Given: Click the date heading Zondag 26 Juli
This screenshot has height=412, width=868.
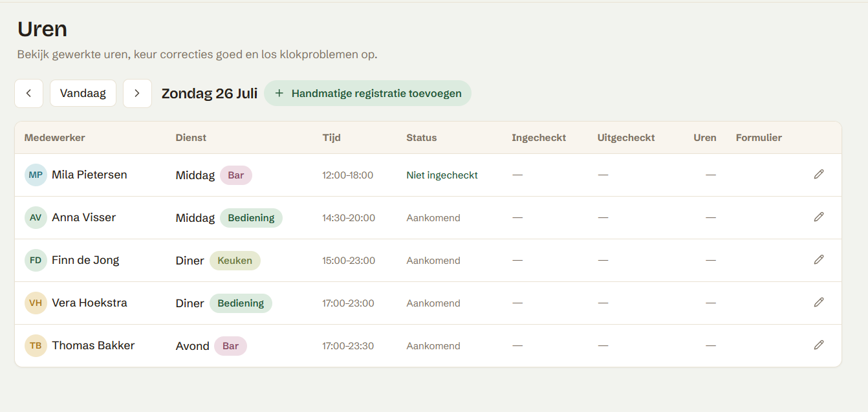Looking at the screenshot, I should coord(210,93).
